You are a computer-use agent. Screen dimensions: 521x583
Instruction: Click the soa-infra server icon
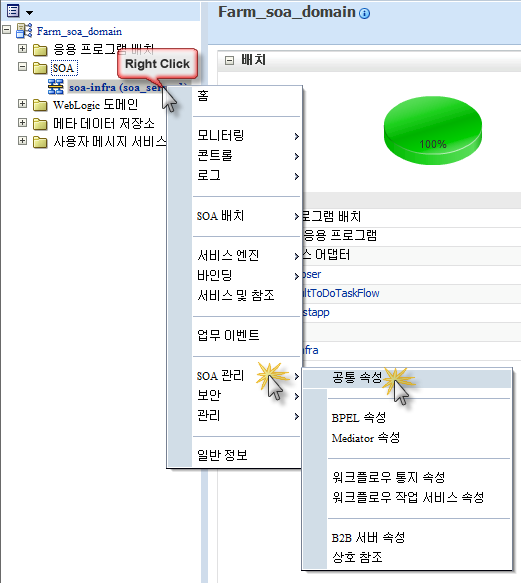(55, 86)
